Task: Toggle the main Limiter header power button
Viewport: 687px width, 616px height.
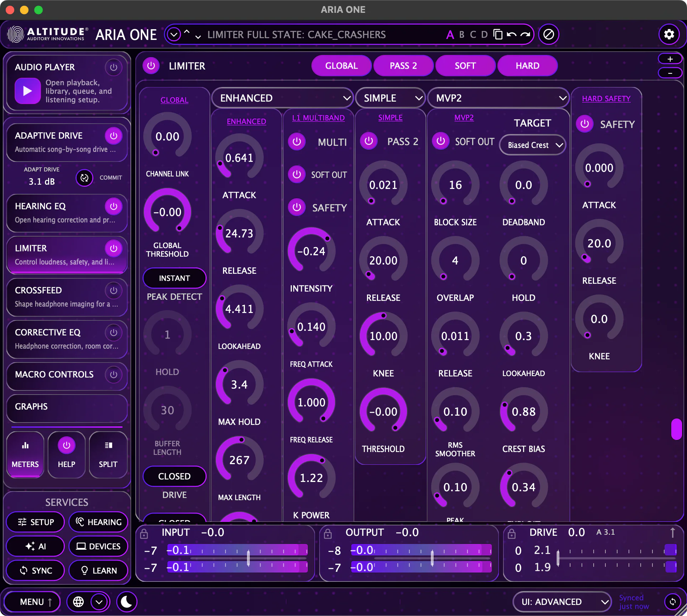Action: coord(151,66)
